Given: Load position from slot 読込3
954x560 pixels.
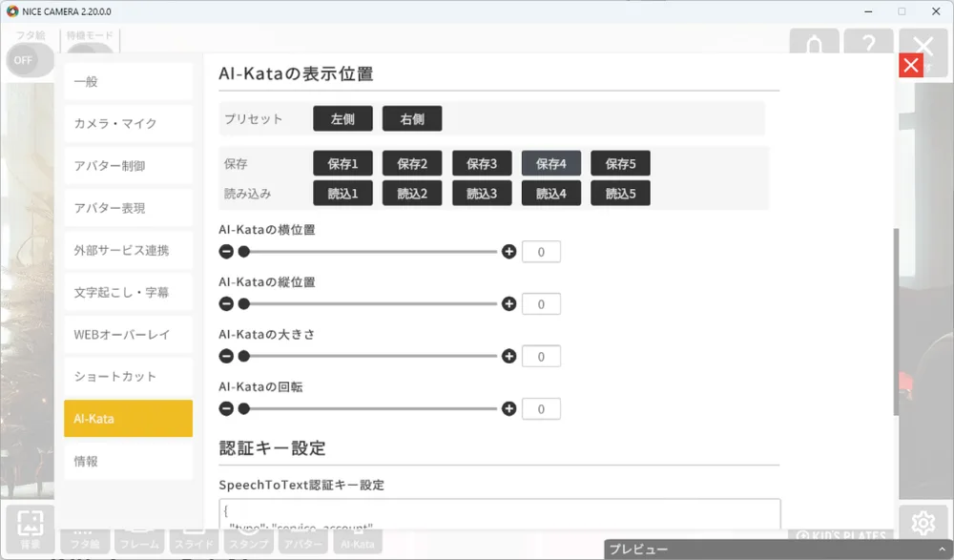Looking at the screenshot, I should 481,193.
